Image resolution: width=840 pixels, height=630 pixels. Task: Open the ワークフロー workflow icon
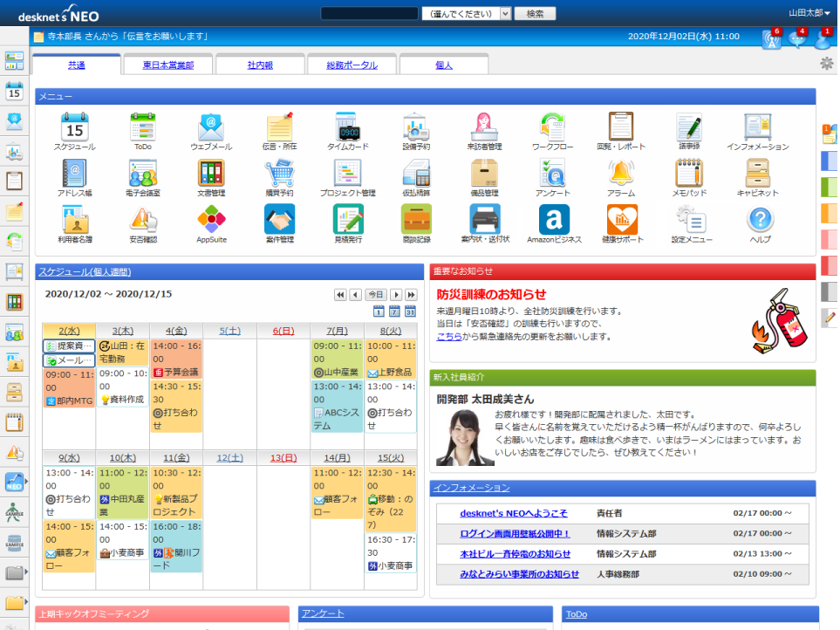point(552,127)
